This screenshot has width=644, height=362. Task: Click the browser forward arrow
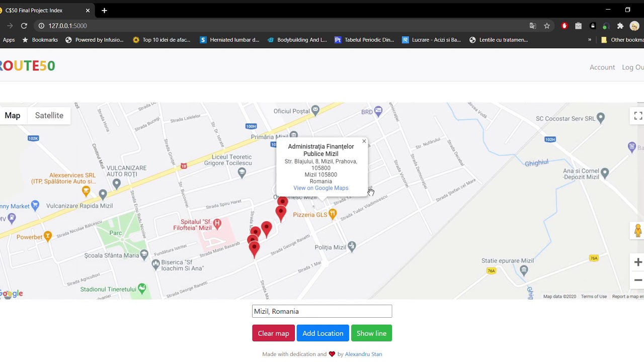tap(10, 26)
